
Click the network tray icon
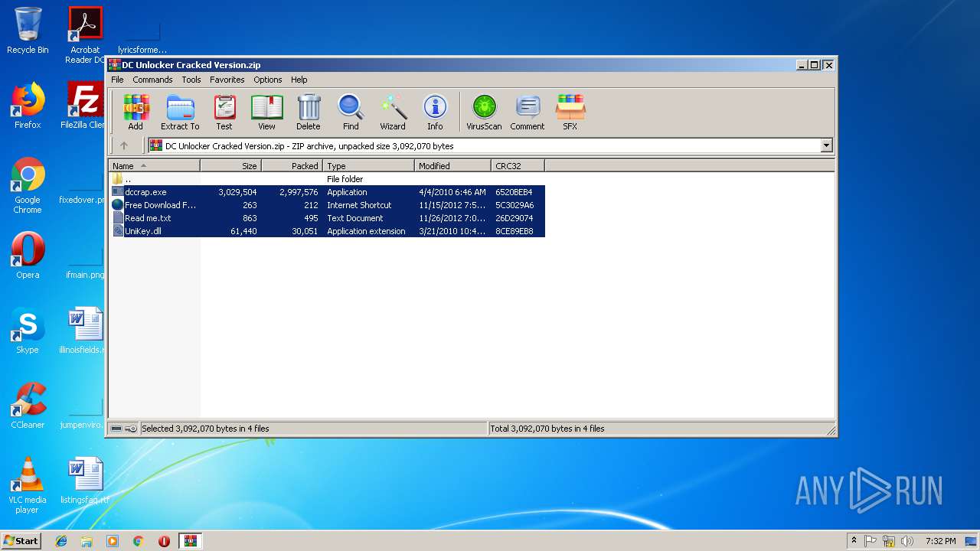click(889, 541)
